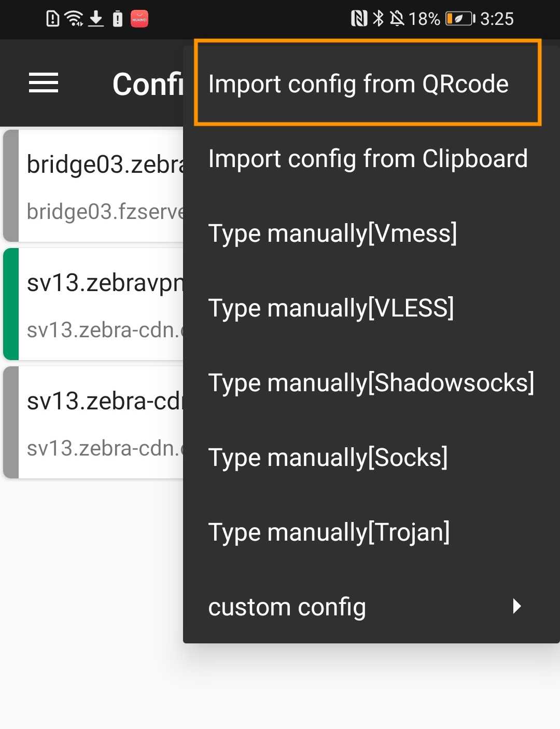Screen dimensions: 560x729
Task: Select Type manually[VLESS] option
Action: tap(331, 308)
